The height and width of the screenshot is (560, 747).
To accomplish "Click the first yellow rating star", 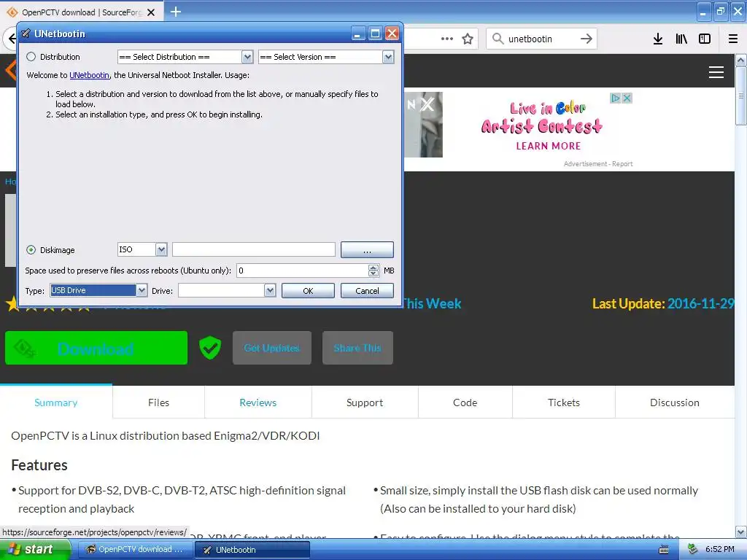I will coord(12,303).
